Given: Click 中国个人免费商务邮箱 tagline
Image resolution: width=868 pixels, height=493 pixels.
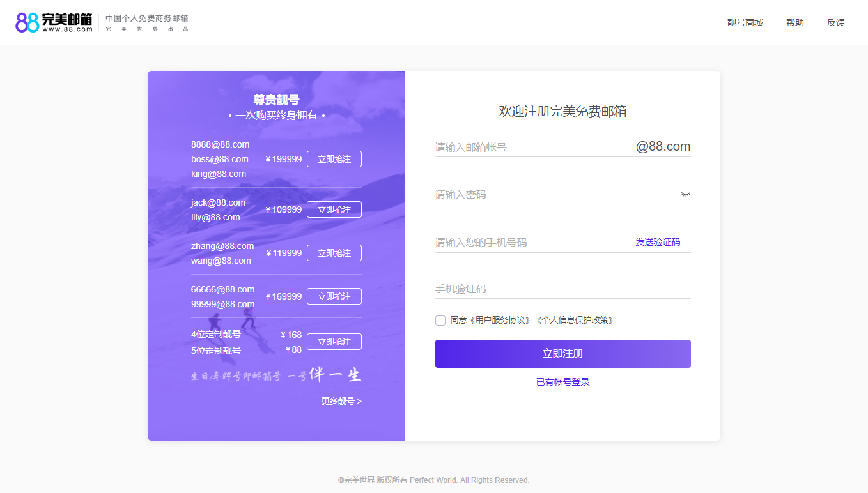Looking at the screenshot, I should click(x=147, y=19).
